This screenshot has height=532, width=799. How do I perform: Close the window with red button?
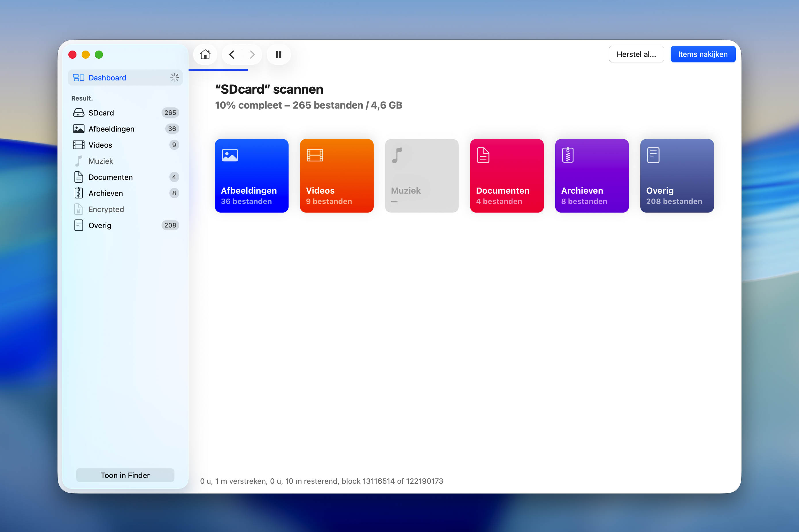coord(72,55)
